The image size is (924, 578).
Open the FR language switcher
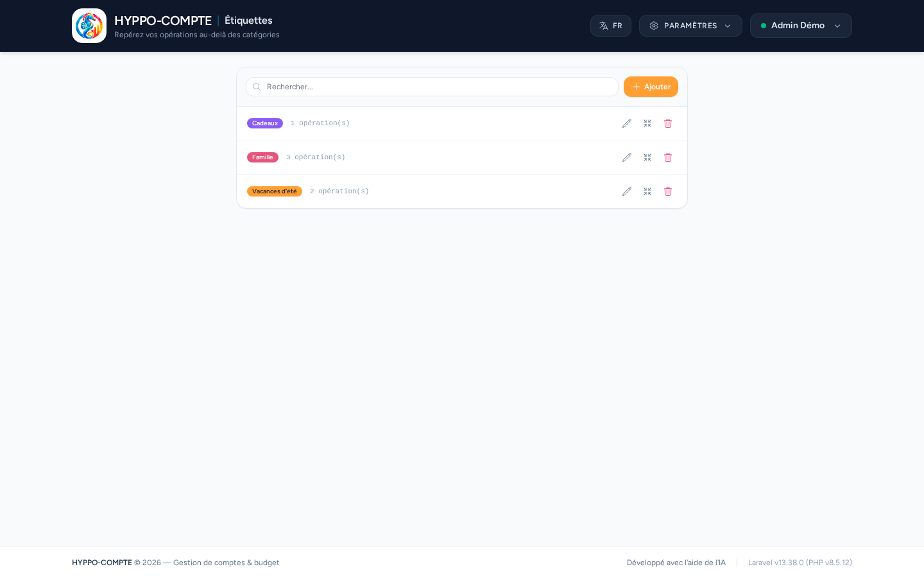[x=611, y=26]
